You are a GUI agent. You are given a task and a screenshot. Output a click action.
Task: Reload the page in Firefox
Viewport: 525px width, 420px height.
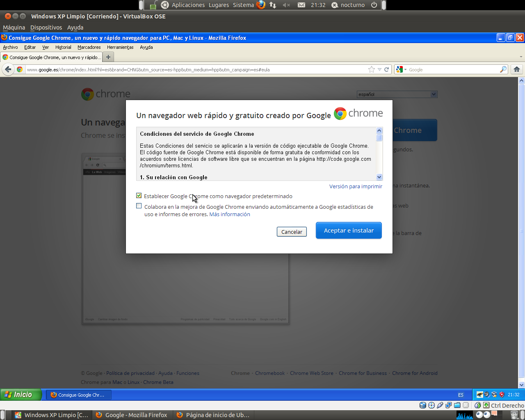click(386, 69)
